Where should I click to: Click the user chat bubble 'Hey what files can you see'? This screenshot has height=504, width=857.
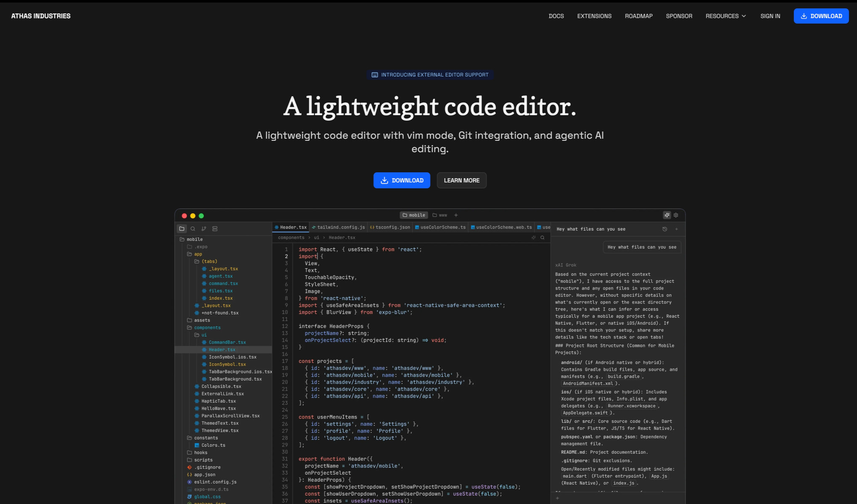[x=642, y=247]
